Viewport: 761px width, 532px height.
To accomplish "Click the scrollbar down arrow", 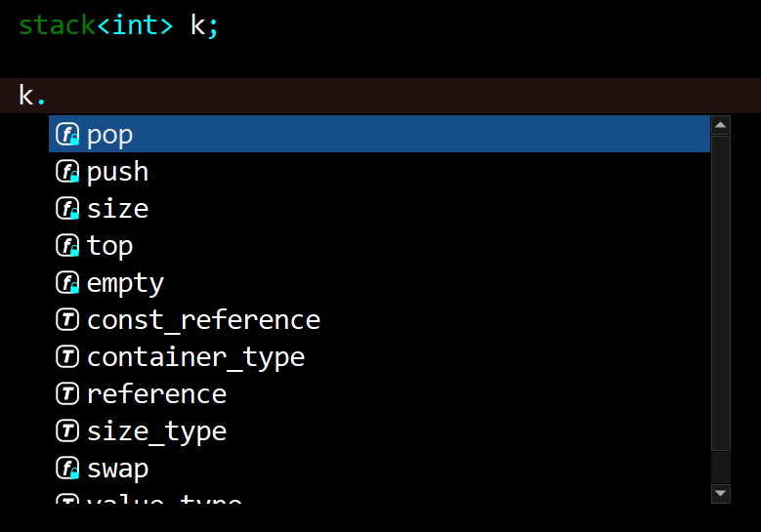I will 721,494.
